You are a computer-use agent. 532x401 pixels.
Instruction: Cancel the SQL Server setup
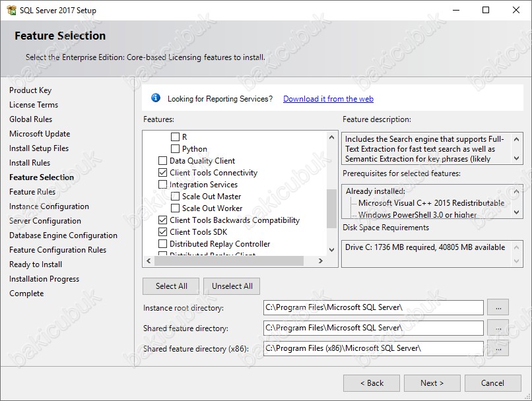tap(492, 383)
